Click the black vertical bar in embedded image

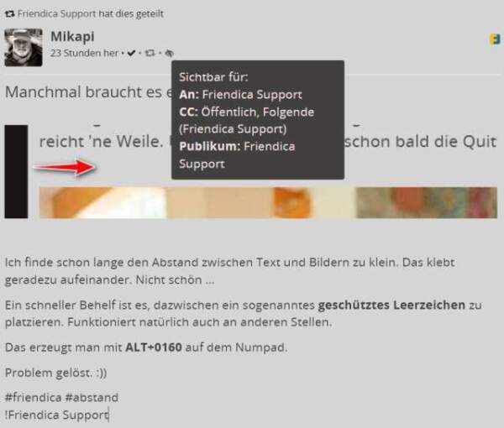[16, 172]
